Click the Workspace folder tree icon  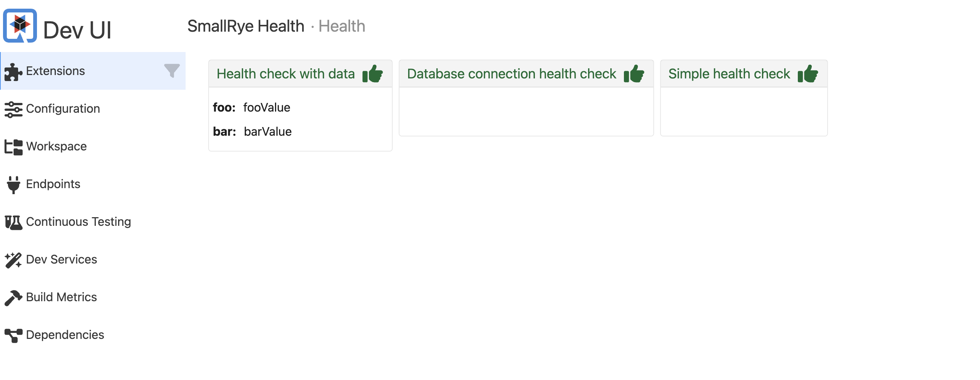tap(13, 147)
